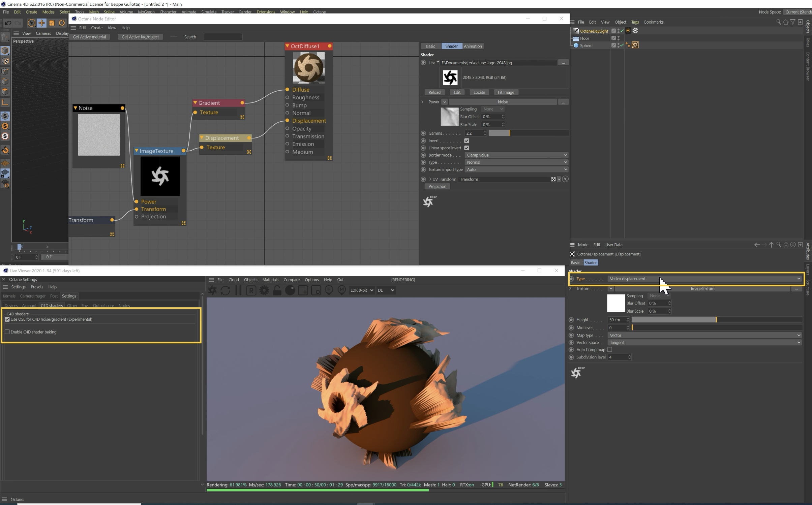Disable Use OSL for C4D noise/gradient
The width and height of the screenshot is (812, 505).
tap(7, 319)
